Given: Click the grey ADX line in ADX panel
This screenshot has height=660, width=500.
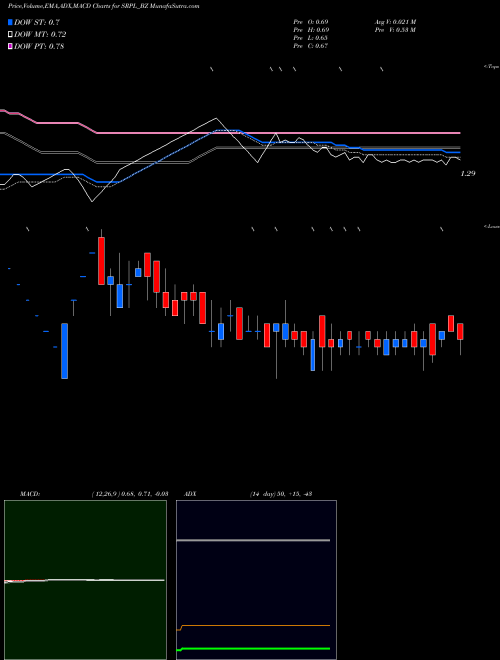Looking at the screenshot, I should 253,540.
